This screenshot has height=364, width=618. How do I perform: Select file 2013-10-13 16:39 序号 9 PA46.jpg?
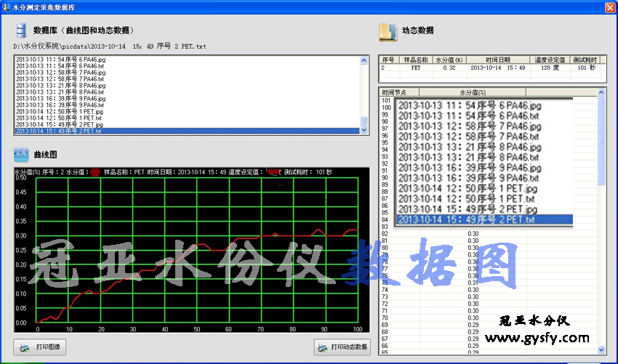coord(187,99)
